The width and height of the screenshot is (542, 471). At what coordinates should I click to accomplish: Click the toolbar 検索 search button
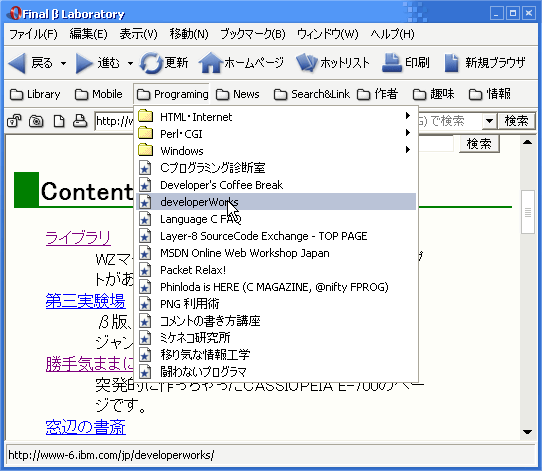tap(516, 121)
